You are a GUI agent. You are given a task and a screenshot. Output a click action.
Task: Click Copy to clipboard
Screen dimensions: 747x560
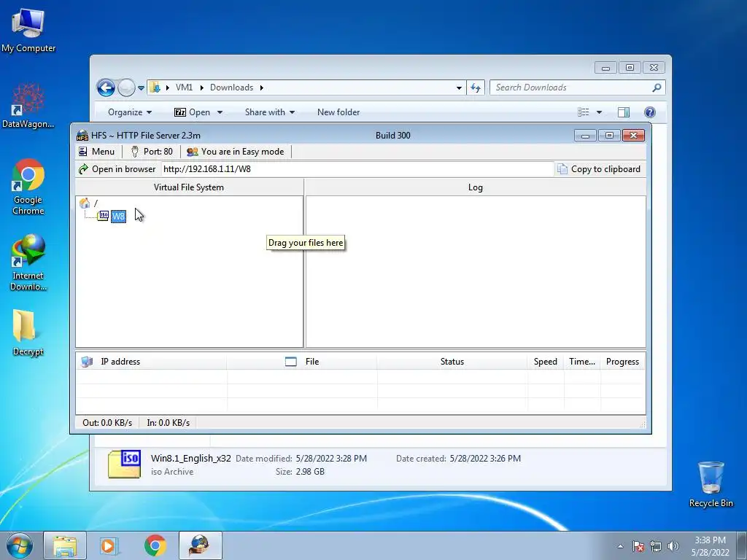coord(599,169)
